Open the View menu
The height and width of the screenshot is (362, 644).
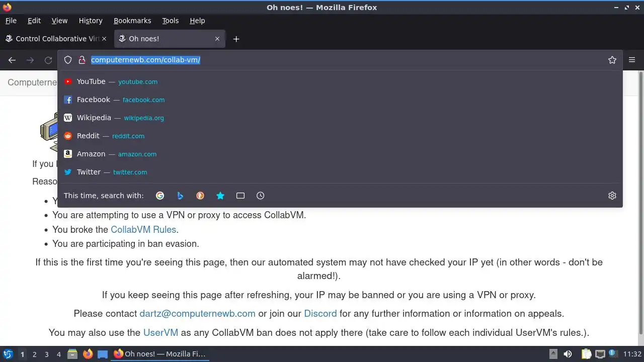point(59,21)
